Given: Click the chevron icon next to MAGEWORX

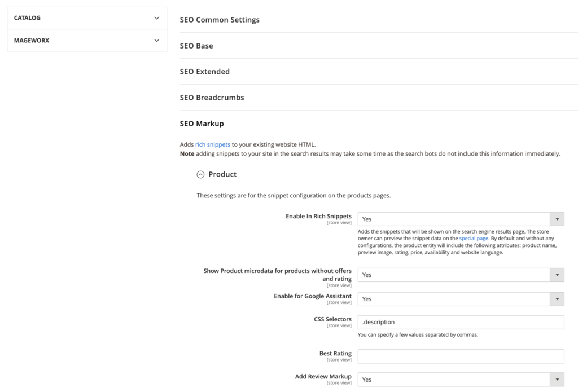Looking at the screenshot, I should pyautogui.click(x=157, y=40).
